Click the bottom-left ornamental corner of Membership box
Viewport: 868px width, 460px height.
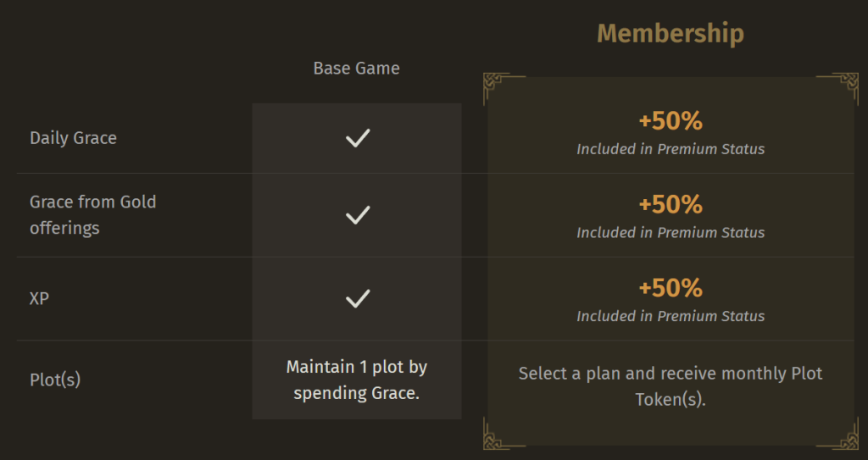(x=503, y=434)
